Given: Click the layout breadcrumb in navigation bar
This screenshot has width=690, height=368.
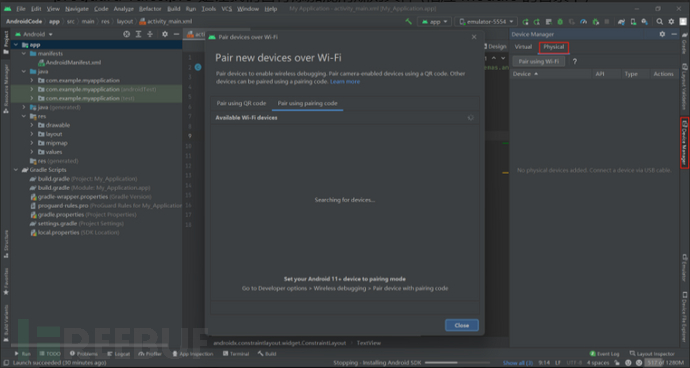Looking at the screenshot, I should tap(125, 21).
